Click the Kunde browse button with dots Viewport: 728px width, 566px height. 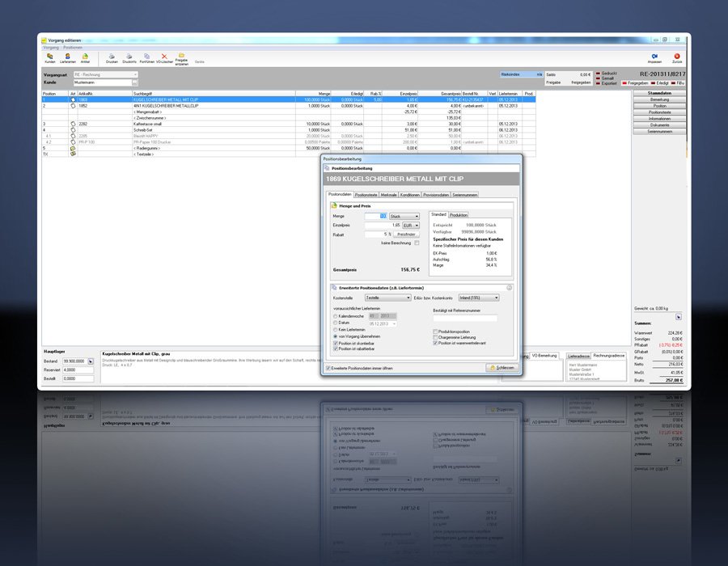pyautogui.click(x=134, y=82)
